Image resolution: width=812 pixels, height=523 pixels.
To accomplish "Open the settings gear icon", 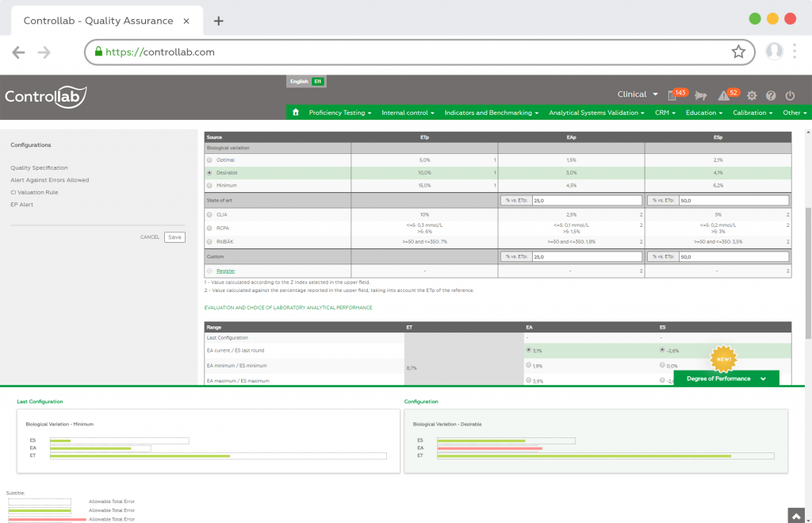I will click(751, 94).
